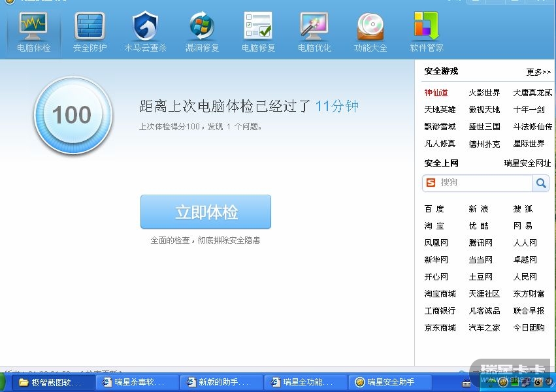Visit the 淘宝商城 site link
556x392 pixels.
440,294
